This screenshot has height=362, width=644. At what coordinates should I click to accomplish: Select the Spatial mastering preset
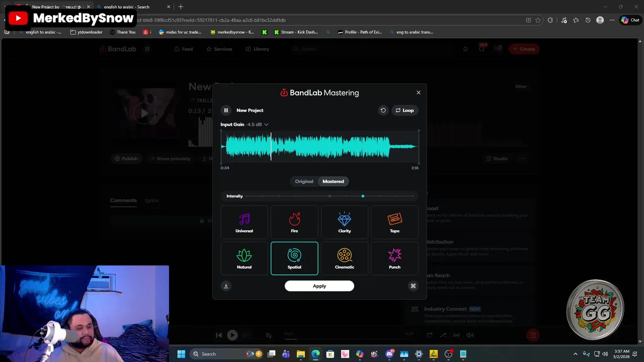click(294, 258)
